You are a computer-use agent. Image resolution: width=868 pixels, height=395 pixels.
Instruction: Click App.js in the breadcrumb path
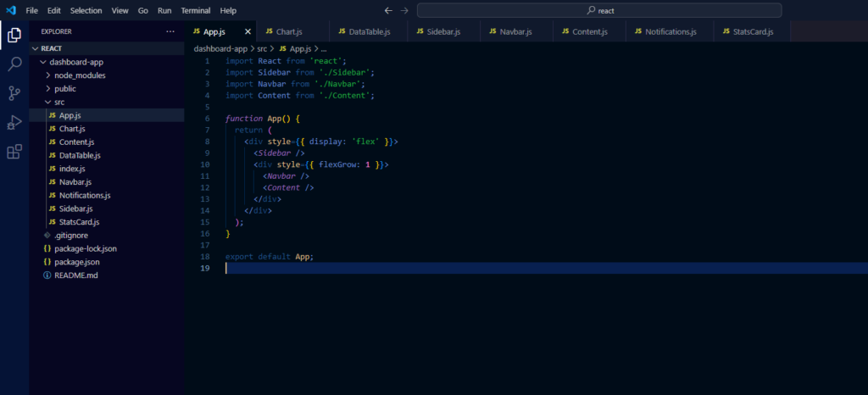pyautogui.click(x=301, y=48)
